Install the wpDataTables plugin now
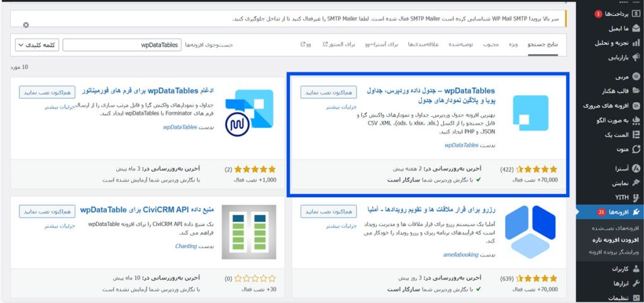Image resolution: width=644 pixels, height=303 pixels. tap(328, 92)
